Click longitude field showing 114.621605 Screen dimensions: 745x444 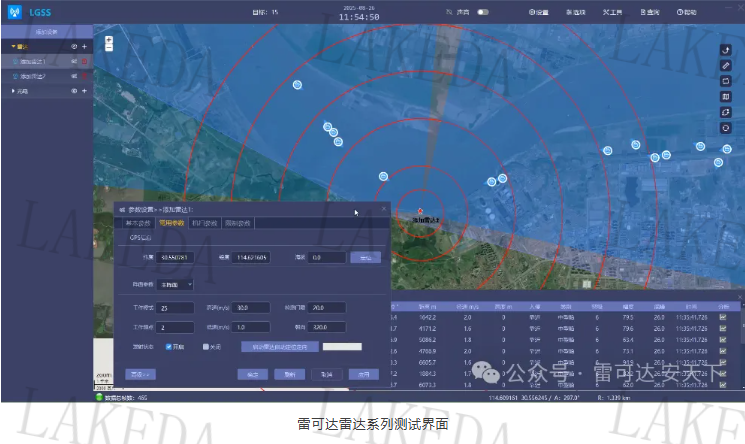point(251,257)
